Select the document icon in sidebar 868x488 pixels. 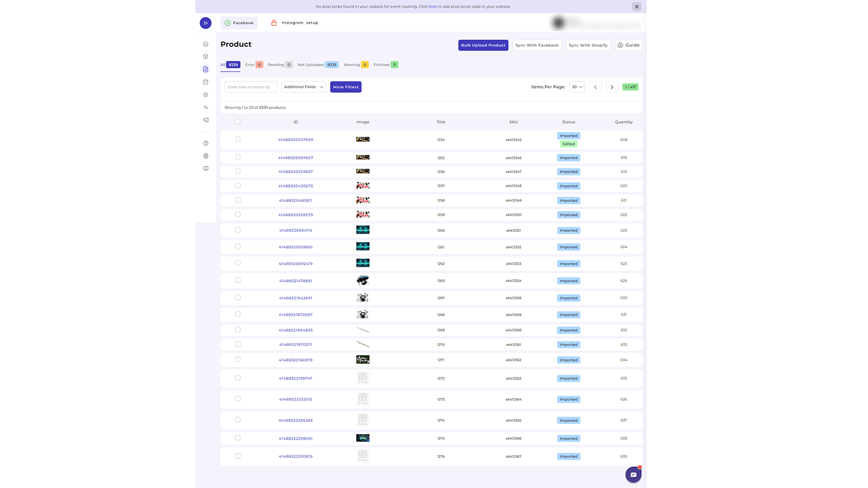[206, 69]
